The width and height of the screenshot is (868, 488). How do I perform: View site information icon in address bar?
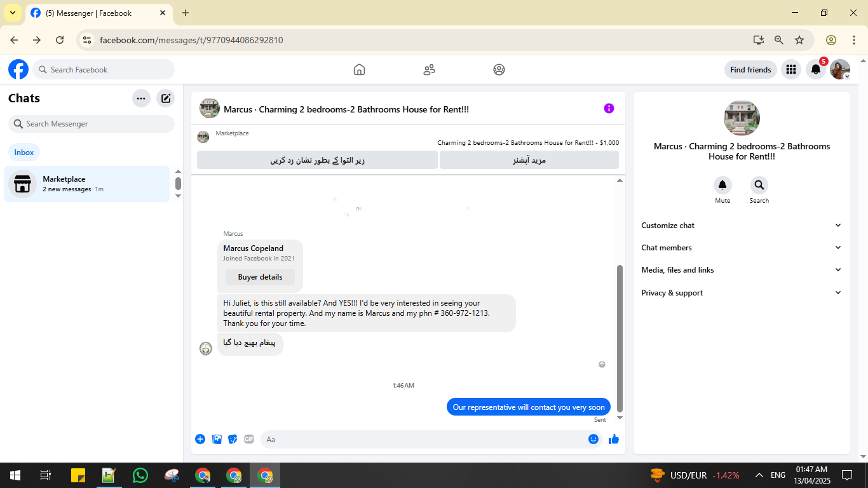(87, 40)
